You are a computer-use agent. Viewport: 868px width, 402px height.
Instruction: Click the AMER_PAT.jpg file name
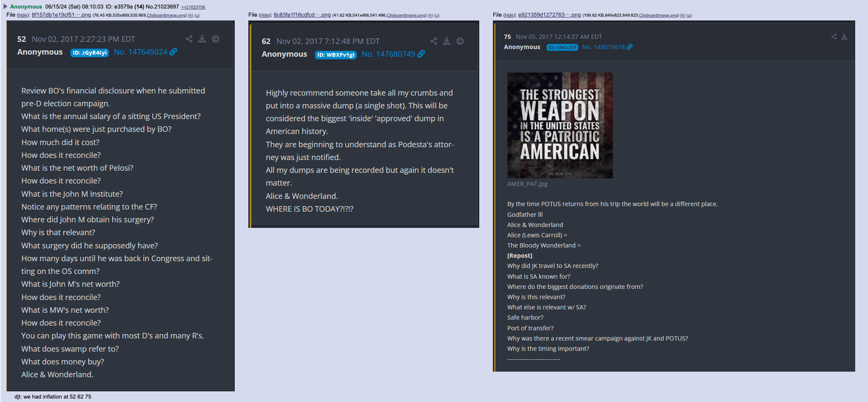point(527,184)
